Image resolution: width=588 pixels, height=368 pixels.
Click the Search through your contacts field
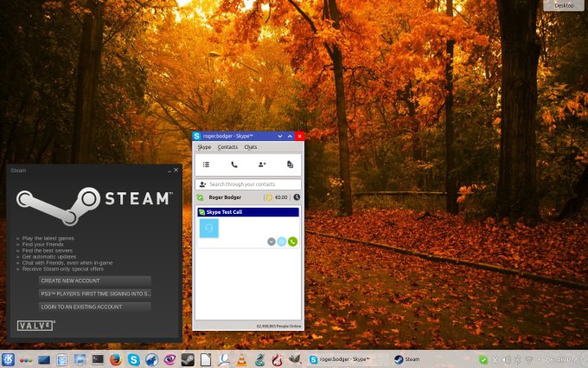248,184
